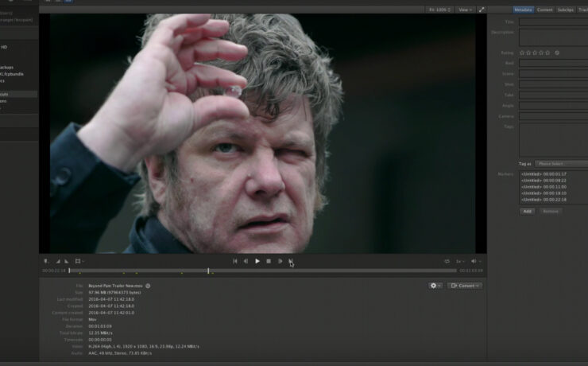Clear rating with the reject circle icon

coord(557,53)
